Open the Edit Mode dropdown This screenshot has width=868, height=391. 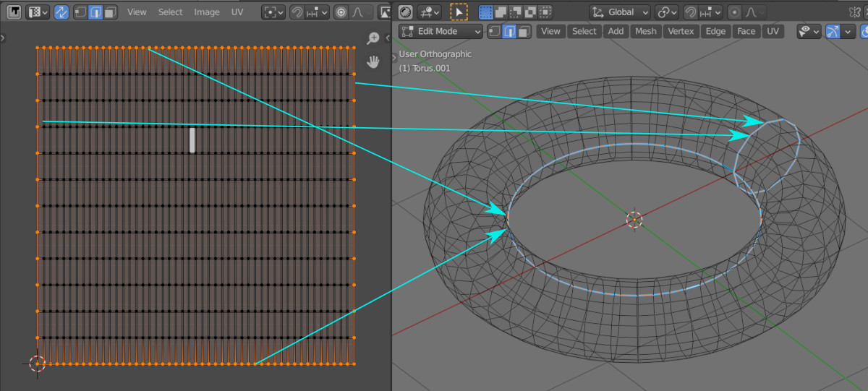[441, 31]
